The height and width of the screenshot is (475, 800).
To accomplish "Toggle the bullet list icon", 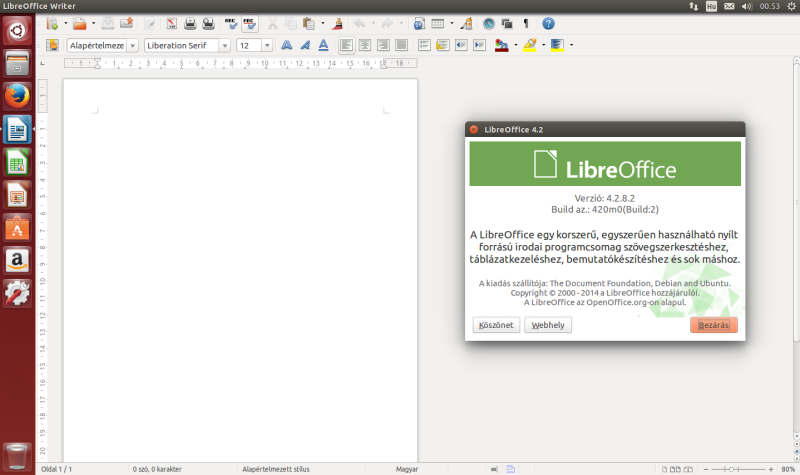I will (442, 45).
